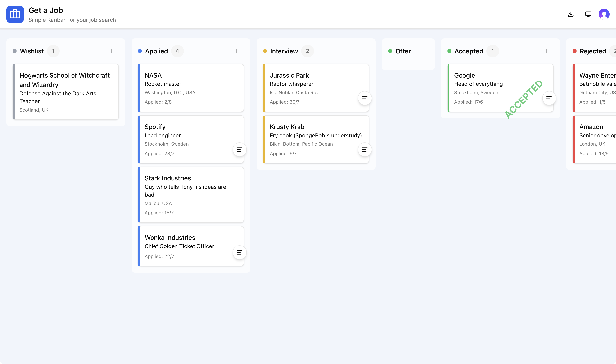
Task: Open the NASA Rocket master card
Action: (x=191, y=88)
